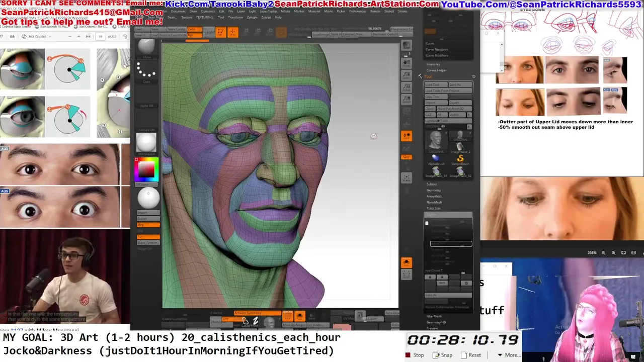Image resolution: width=644 pixels, height=362 pixels.
Task: Toggle Local transformations button
Action: coord(406,135)
